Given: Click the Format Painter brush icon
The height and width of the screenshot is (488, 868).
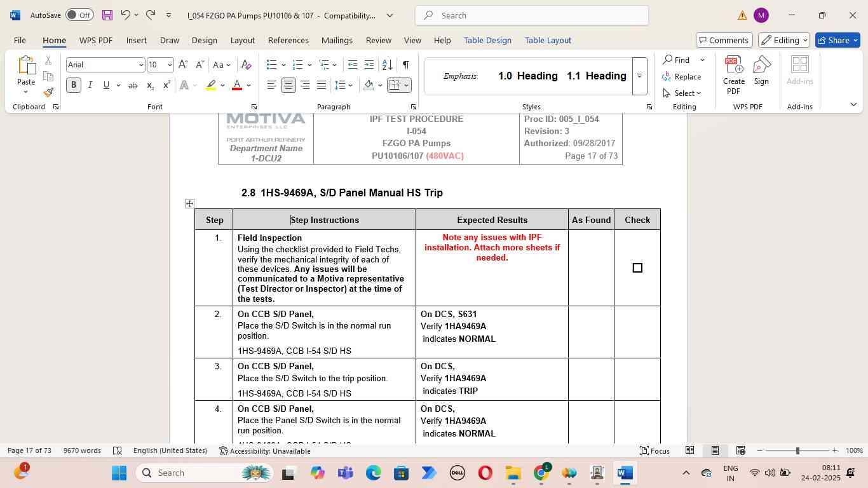Looking at the screenshot, I should pyautogui.click(x=48, y=93).
